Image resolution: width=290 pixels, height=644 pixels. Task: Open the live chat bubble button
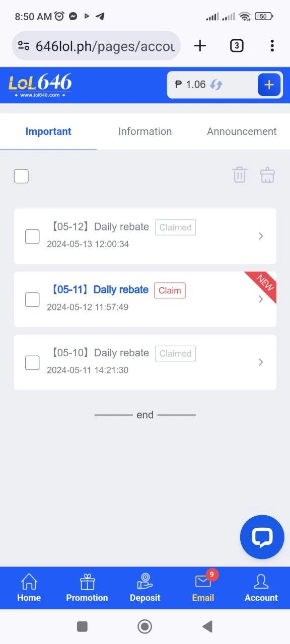[x=262, y=537]
